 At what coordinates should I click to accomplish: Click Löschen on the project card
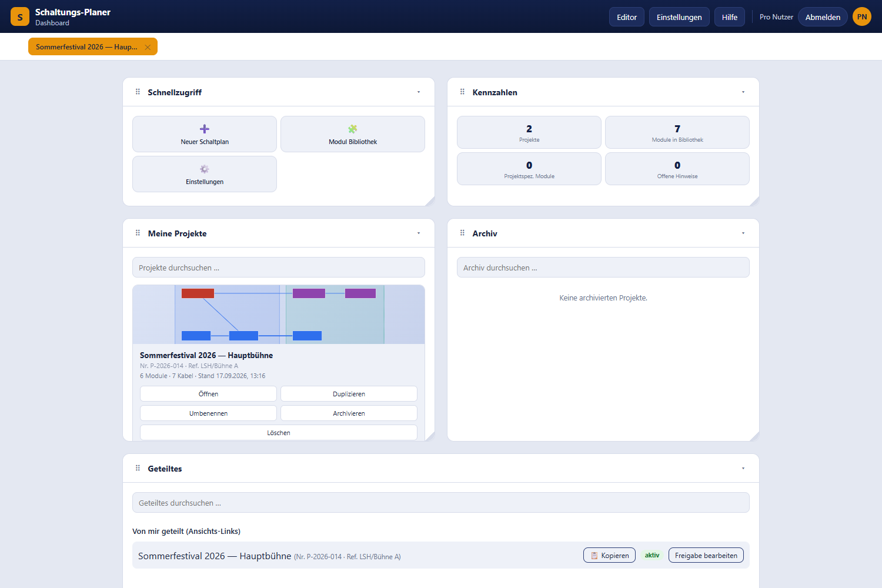click(x=279, y=433)
